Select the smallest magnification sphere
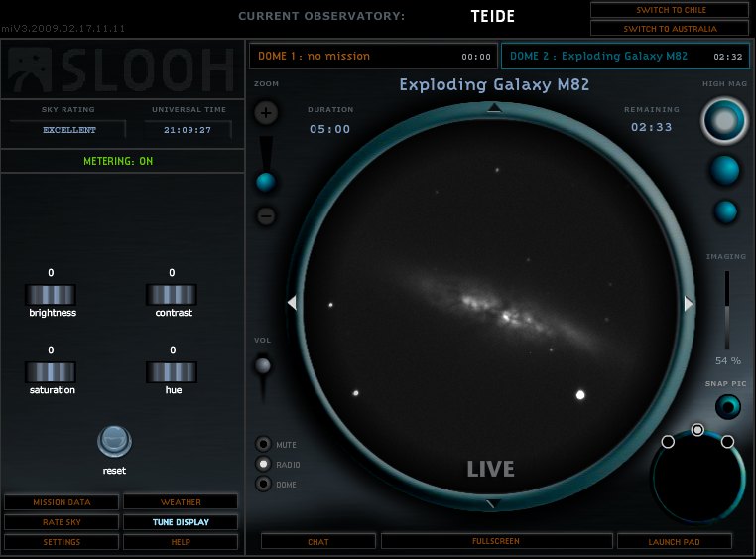Viewport: 756px width, 559px height. (x=725, y=211)
